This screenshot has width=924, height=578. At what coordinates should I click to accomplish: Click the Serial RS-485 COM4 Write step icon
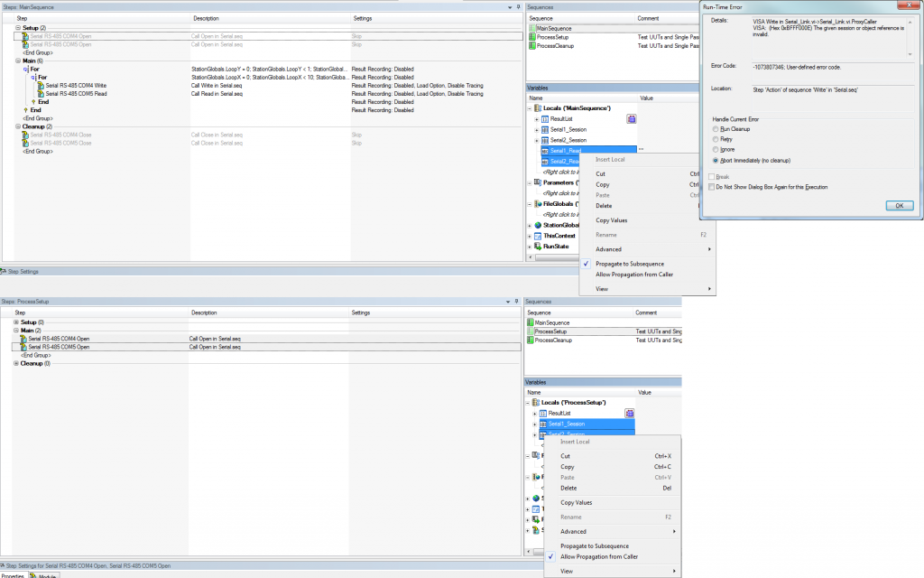click(41, 85)
